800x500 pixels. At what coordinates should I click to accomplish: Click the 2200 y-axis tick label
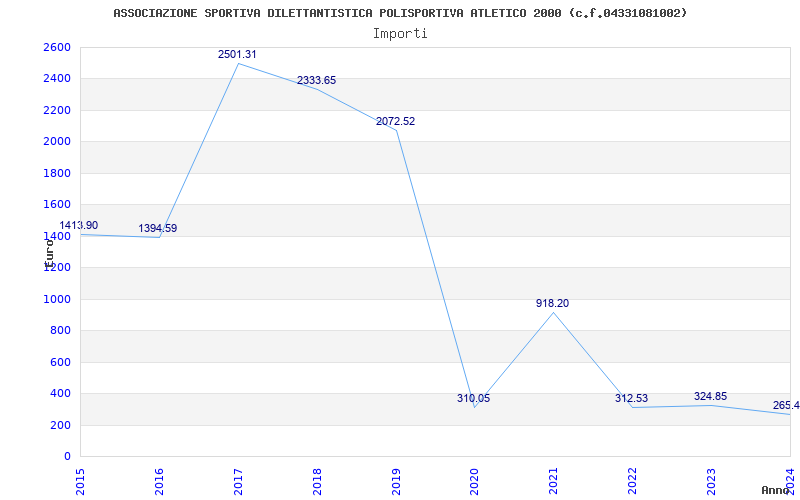click(x=58, y=111)
